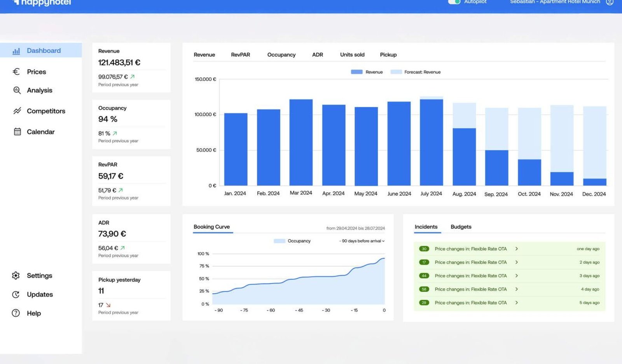Go to the Prices page

click(37, 72)
